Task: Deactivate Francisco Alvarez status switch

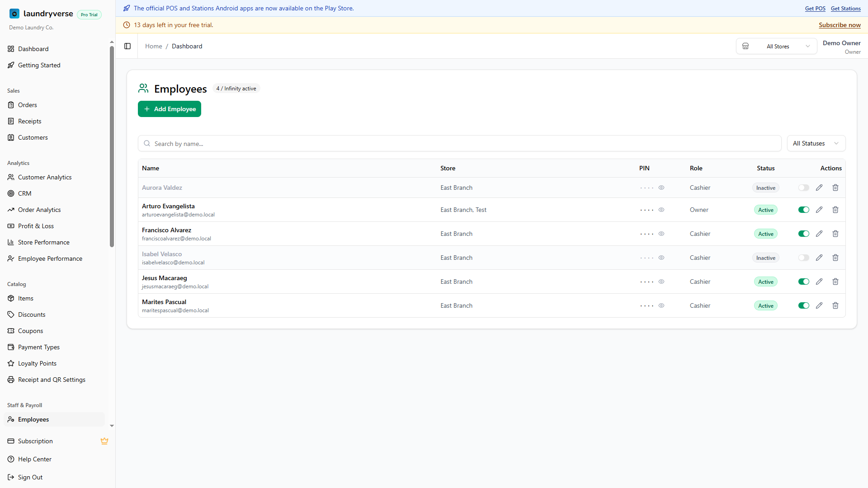Action: pyautogui.click(x=803, y=234)
